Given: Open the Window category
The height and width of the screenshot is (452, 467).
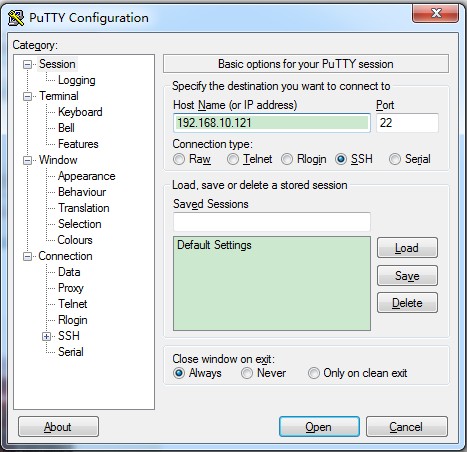Looking at the screenshot, I should pos(58,160).
